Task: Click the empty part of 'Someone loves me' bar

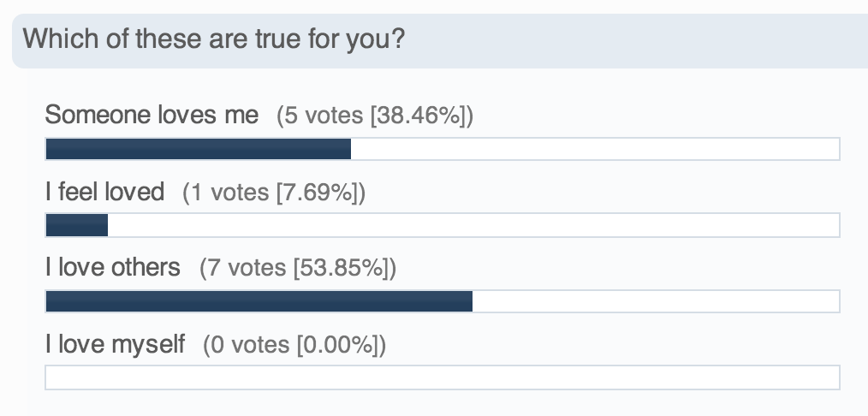Action: [x=595, y=149]
